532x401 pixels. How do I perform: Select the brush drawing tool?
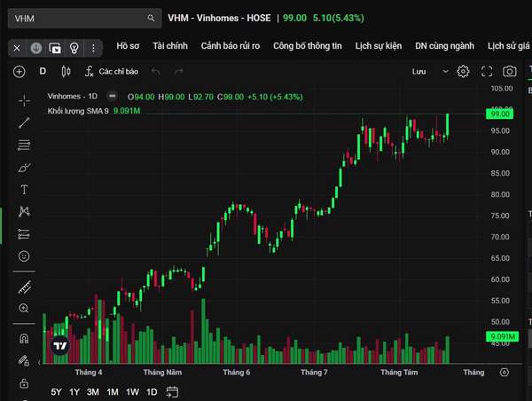click(x=24, y=168)
